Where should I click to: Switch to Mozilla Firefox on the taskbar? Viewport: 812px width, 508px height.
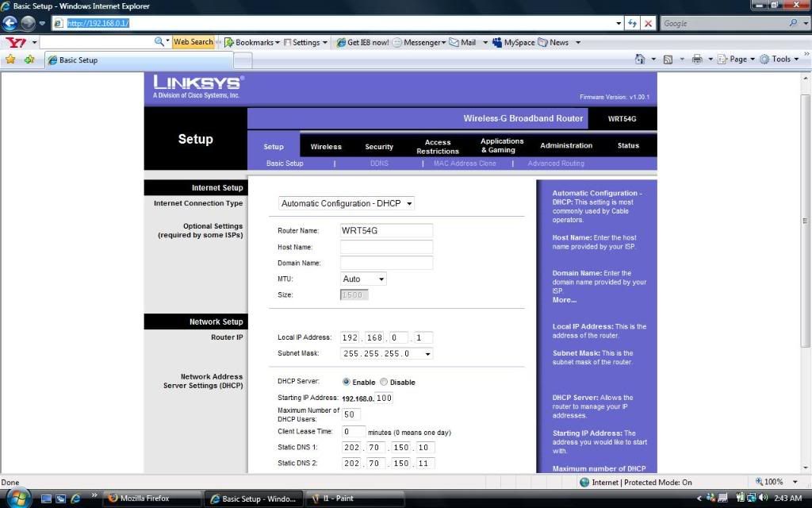coord(151,498)
